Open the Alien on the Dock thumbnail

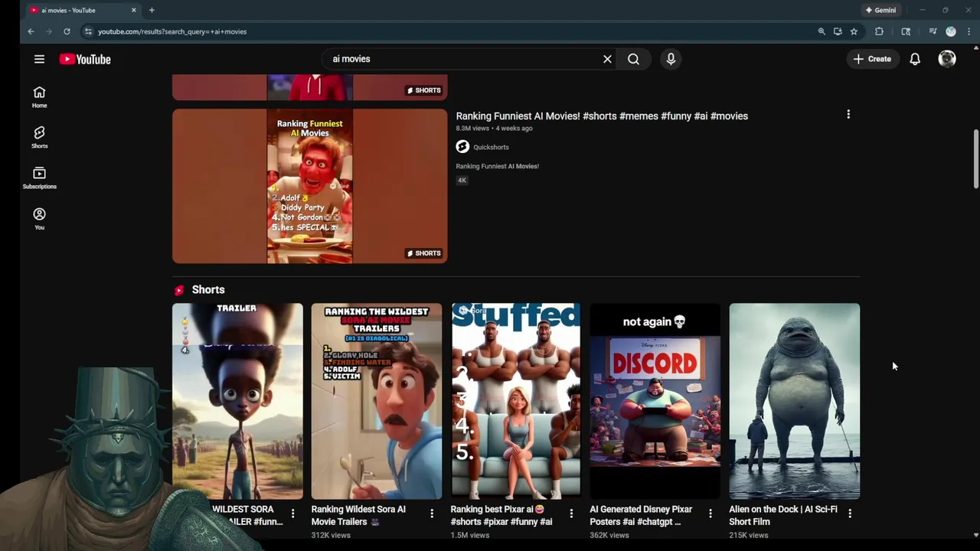(795, 400)
